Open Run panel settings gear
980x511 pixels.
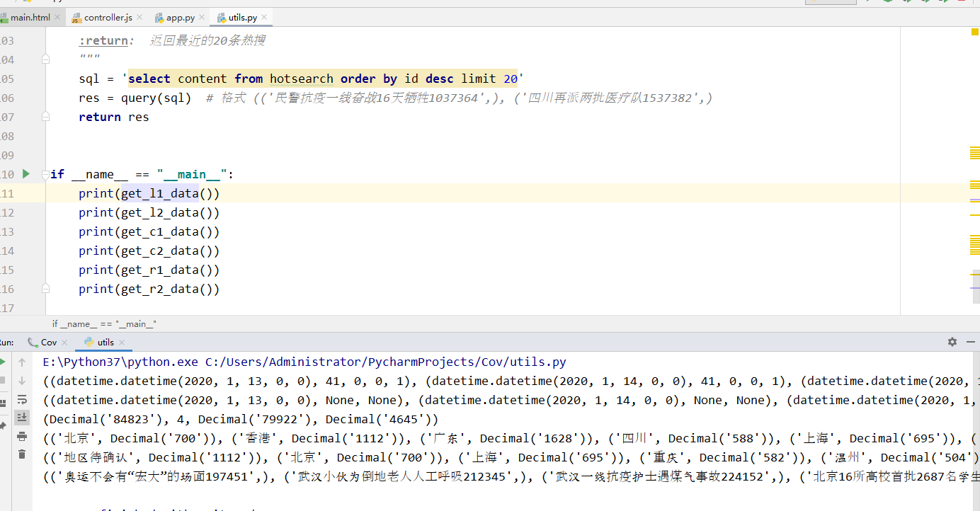[x=952, y=342]
